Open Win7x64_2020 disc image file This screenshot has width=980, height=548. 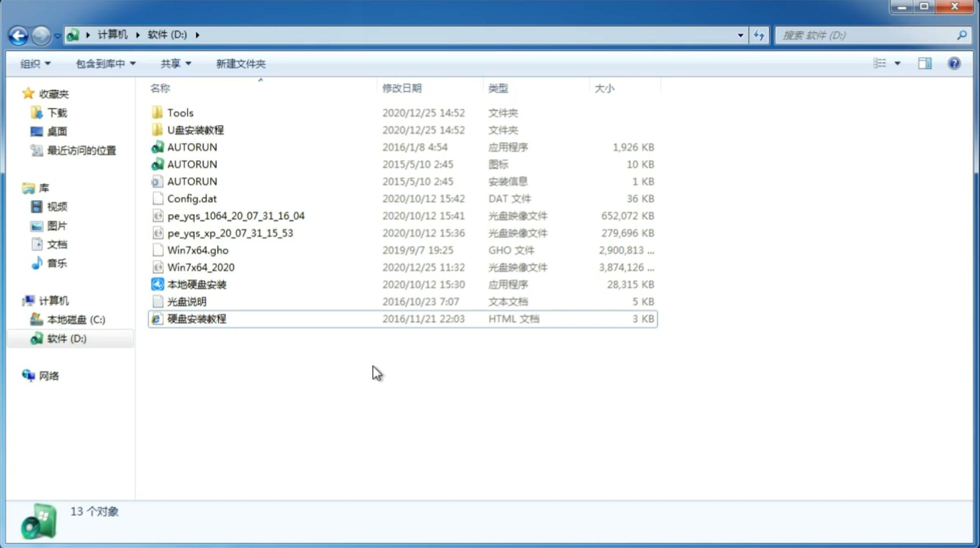pos(200,266)
